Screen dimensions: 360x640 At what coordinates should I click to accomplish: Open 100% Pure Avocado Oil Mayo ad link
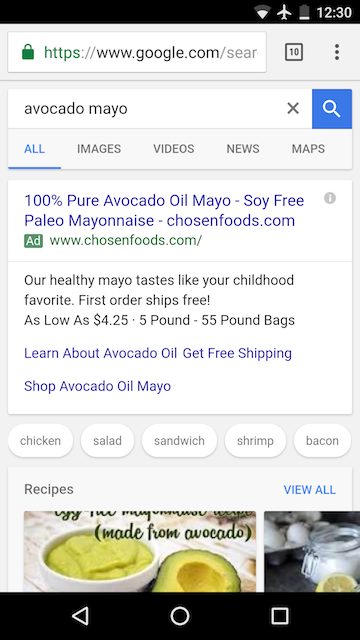164,211
